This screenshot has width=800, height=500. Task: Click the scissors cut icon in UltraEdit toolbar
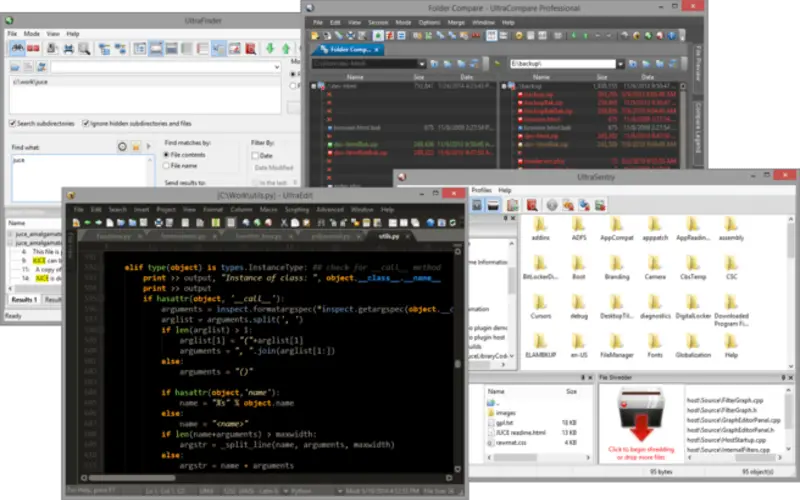pyautogui.click(x=284, y=222)
